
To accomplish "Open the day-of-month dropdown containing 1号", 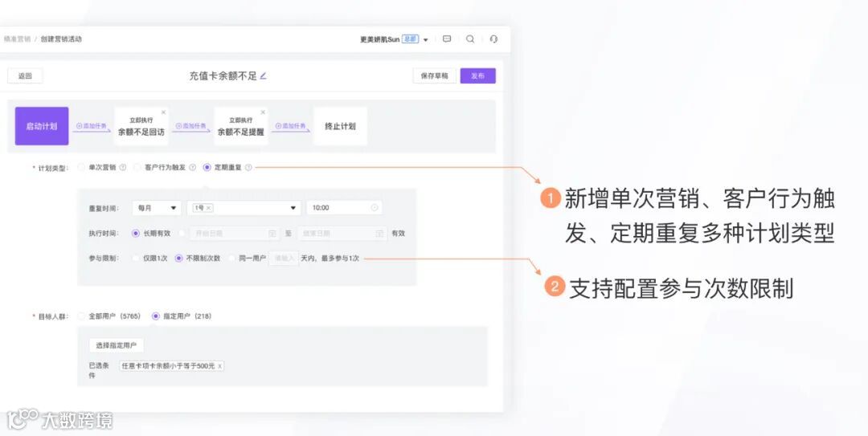I will click(244, 207).
